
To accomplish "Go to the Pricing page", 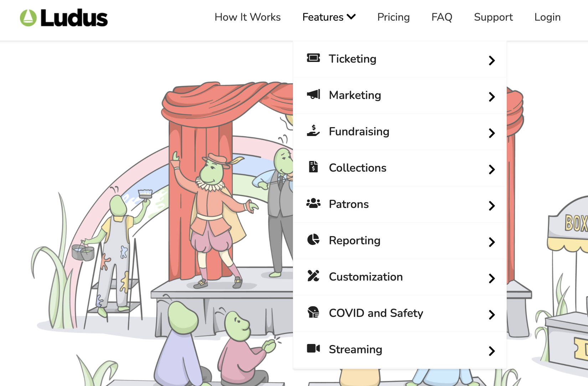I will 393,17.
